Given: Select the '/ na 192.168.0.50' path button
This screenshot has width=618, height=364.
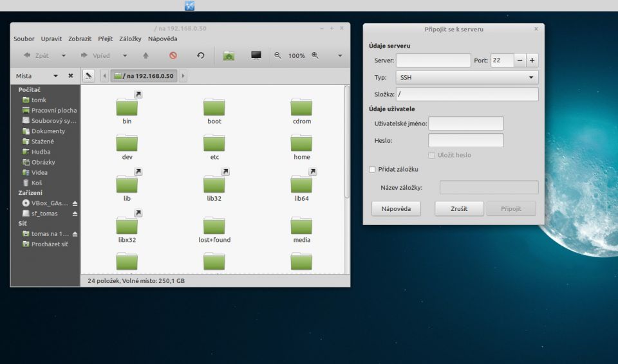Looking at the screenshot, I should click(x=144, y=76).
